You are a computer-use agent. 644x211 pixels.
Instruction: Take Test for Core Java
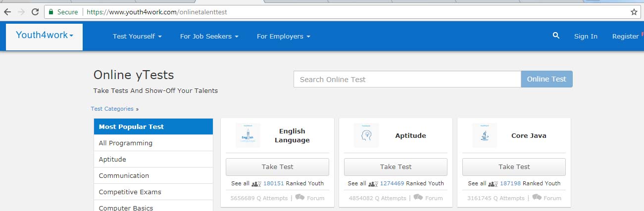[514, 167]
